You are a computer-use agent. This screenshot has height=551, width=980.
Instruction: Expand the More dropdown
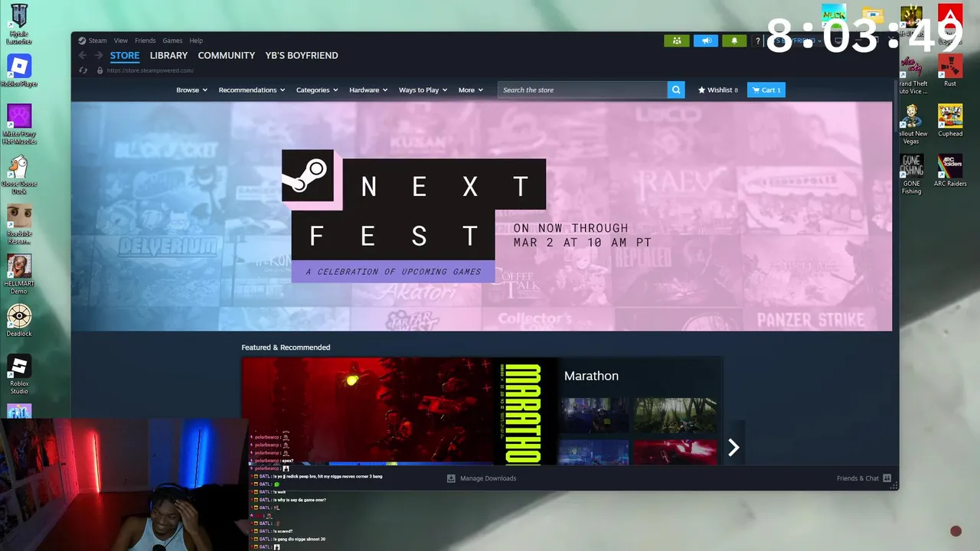[470, 90]
